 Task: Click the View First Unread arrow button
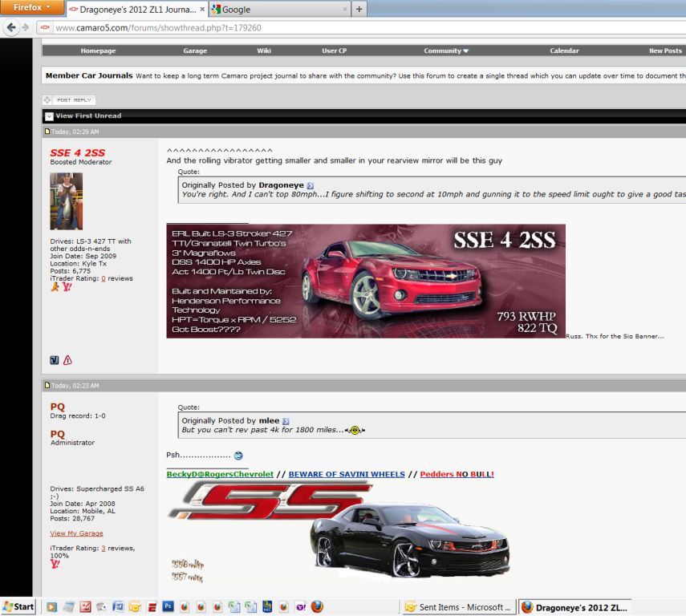[49, 116]
